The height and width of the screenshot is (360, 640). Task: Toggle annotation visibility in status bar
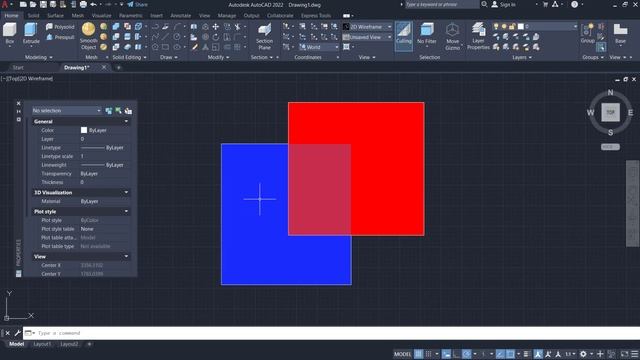[x=538, y=354]
